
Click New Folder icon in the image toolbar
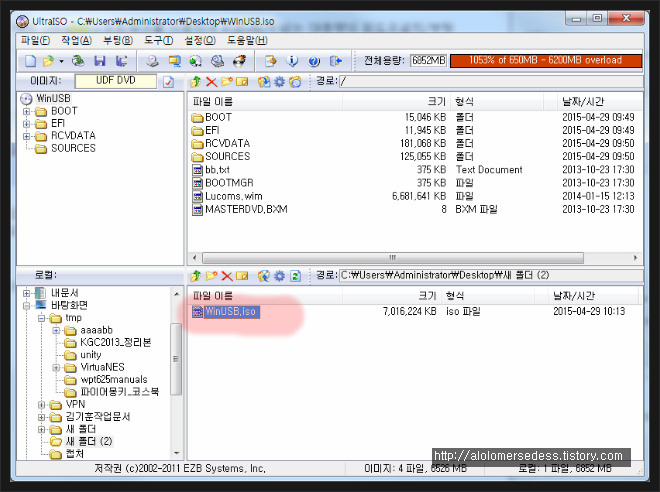pos(227,82)
